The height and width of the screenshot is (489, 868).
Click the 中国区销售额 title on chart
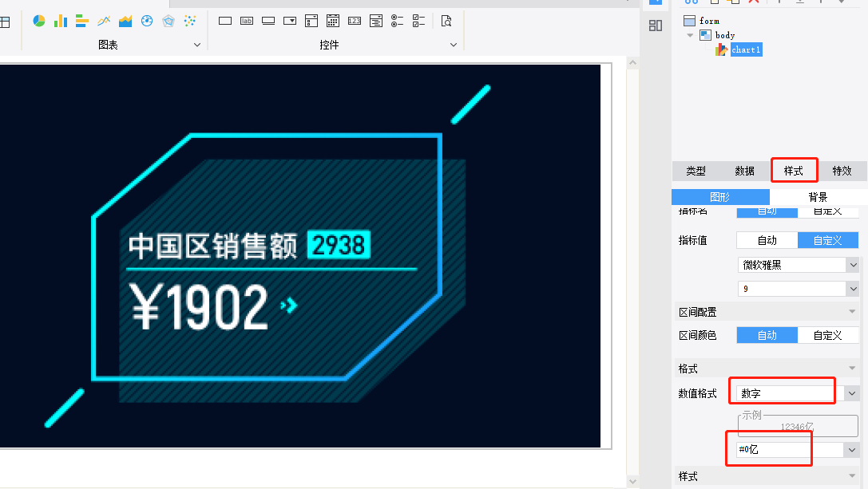(x=213, y=246)
